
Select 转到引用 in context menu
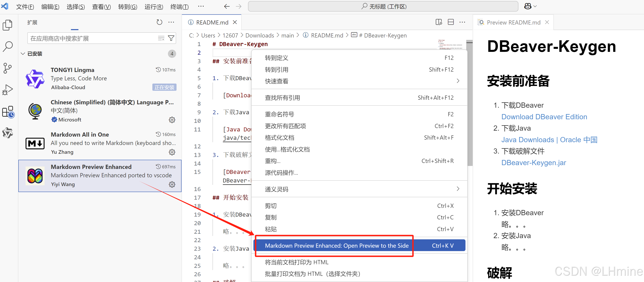(359, 69)
